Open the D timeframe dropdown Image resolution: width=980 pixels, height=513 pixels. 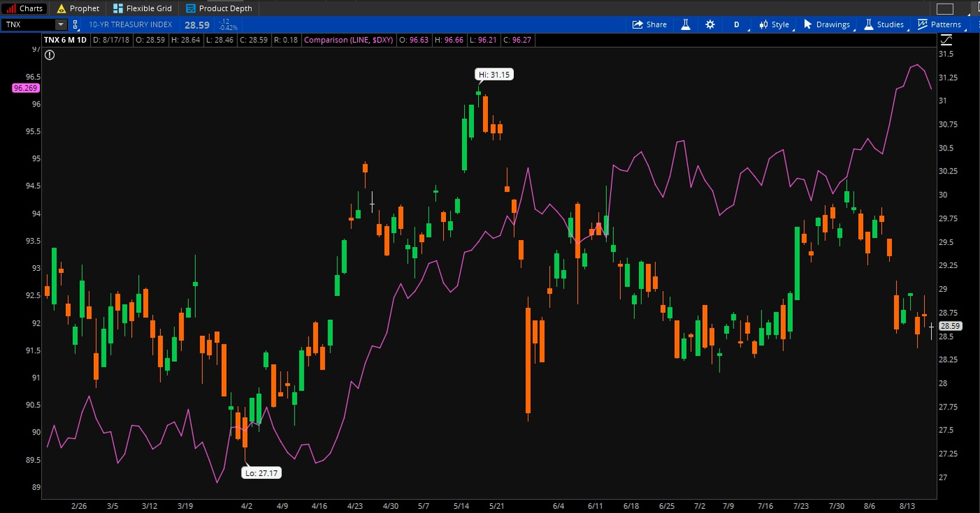coord(737,24)
